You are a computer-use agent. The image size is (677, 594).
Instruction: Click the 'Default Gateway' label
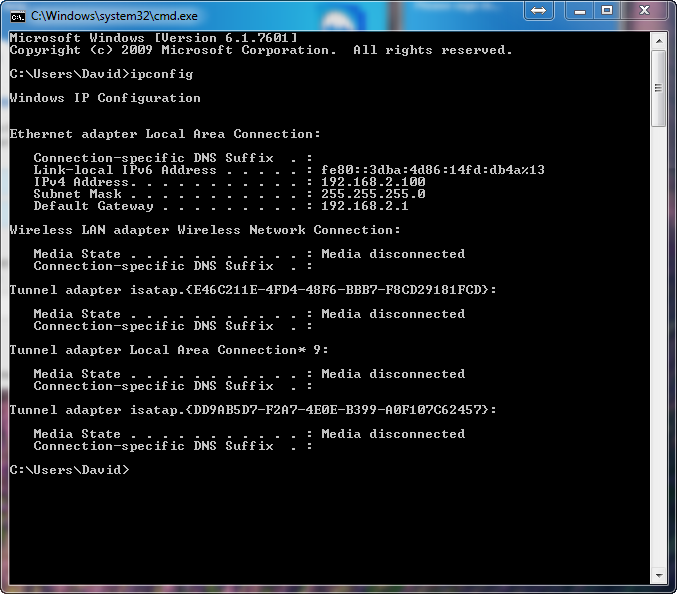93,206
